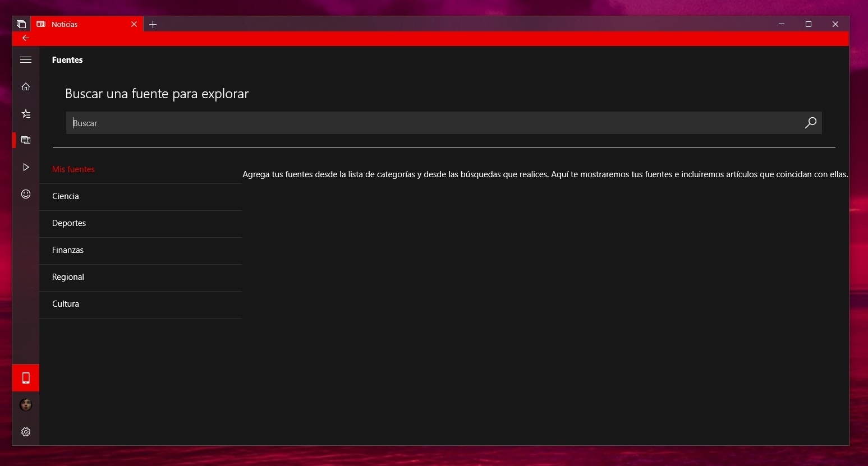Go to the Home news feed
The width and height of the screenshot is (868, 466).
25,86
